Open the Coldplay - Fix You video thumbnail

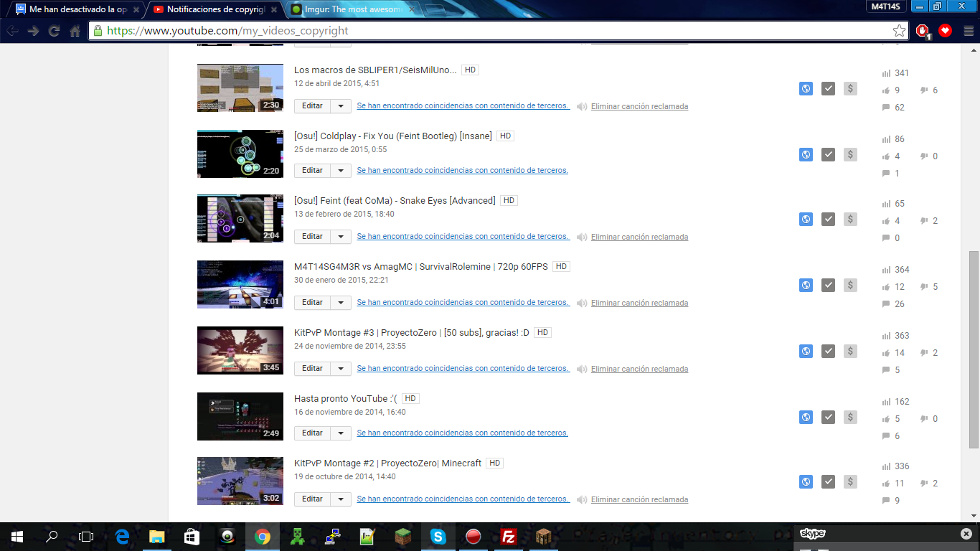pos(240,154)
